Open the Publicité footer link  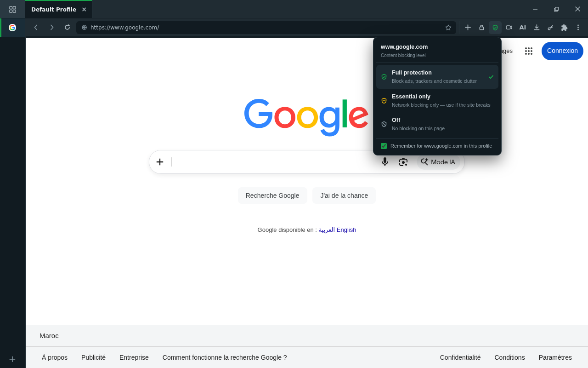[x=93, y=357]
